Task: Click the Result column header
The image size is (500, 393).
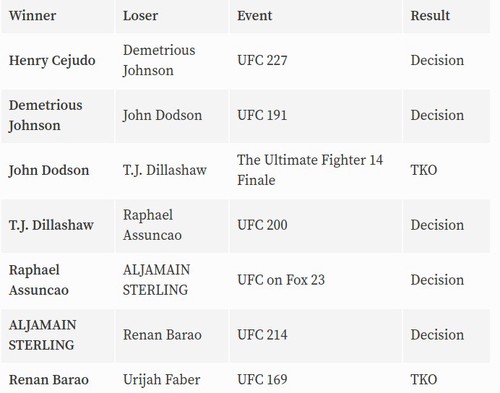Action: click(x=430, y=16)
